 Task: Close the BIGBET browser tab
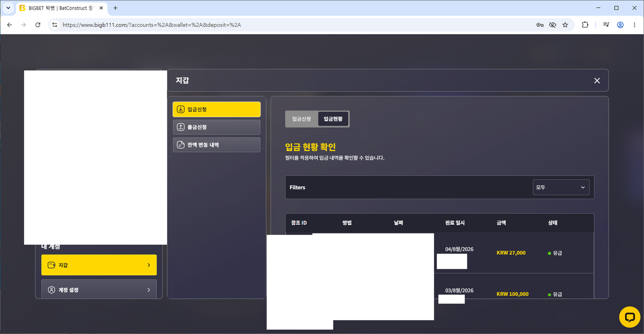pos(101,8)
